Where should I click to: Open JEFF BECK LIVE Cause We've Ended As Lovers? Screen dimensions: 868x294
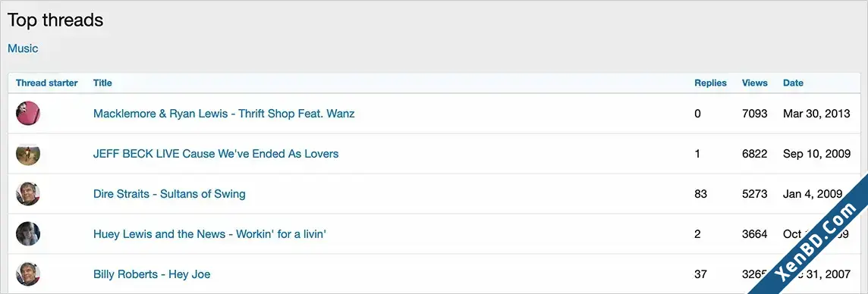click(216, 154)
